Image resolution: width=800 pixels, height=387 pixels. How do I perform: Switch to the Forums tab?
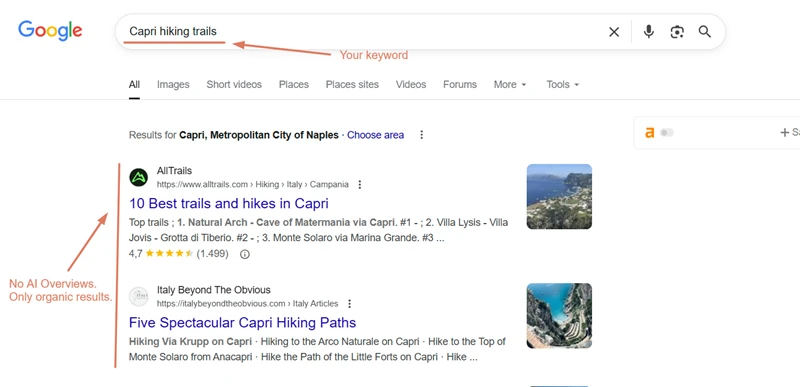[x=460, y=85]
